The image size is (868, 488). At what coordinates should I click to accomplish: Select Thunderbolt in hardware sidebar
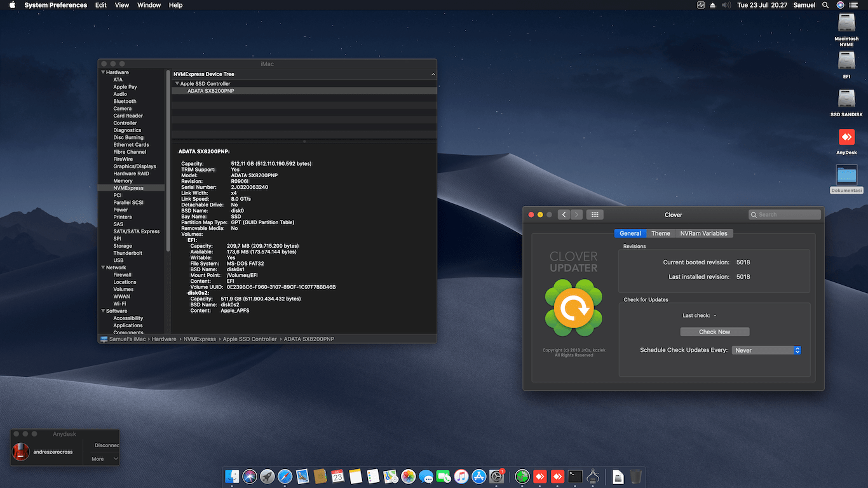(128, 253)
